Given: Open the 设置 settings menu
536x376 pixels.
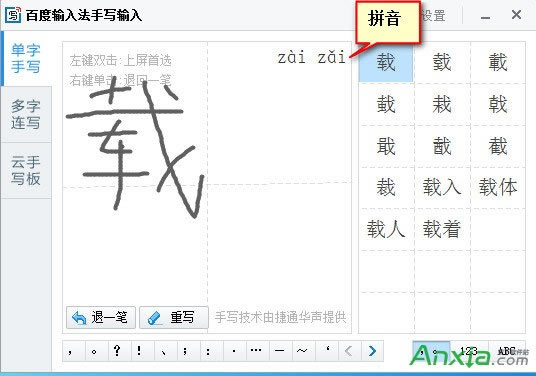Looking at the screenshot, I should 433,15.
